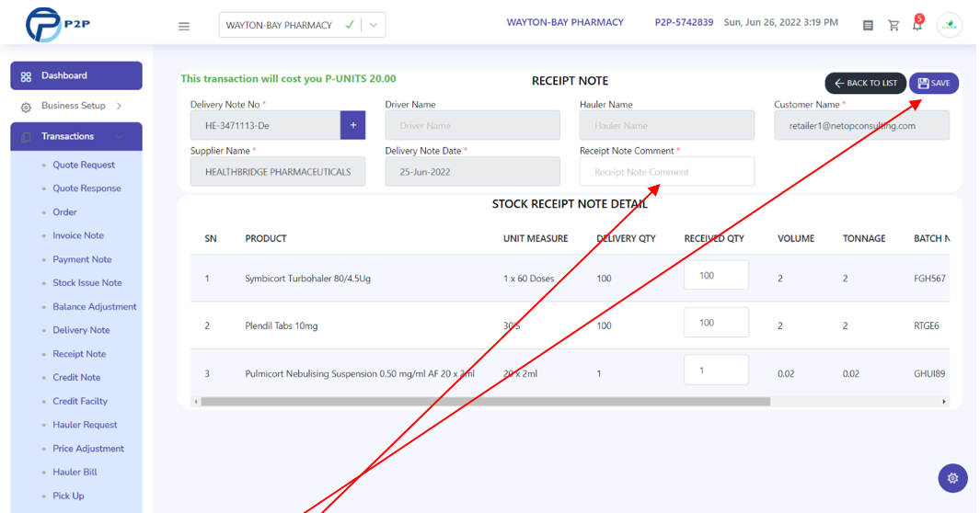The height and width of the screenshot is (513, 980).
Task: Open the notifications bell
Action: click(x=917, y=25)
